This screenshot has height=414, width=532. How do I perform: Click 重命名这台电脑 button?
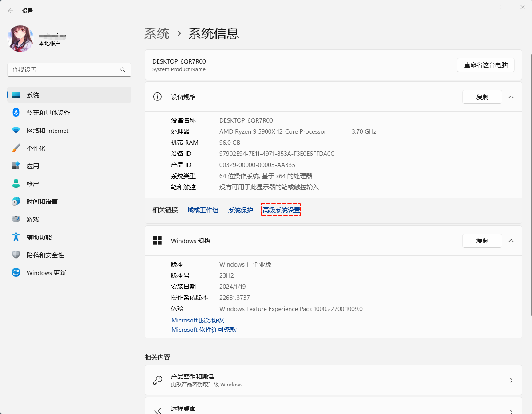[x=485, y=64]
